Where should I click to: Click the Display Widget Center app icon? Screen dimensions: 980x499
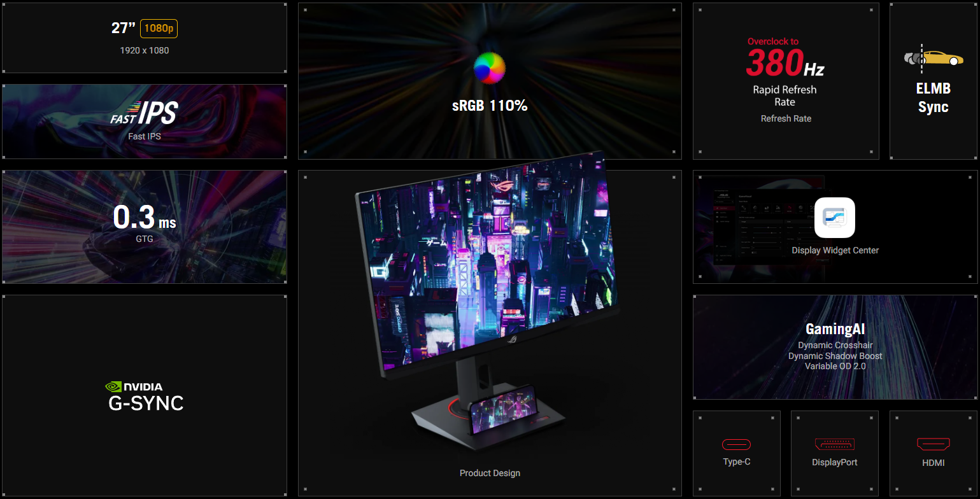coord(835,218)
